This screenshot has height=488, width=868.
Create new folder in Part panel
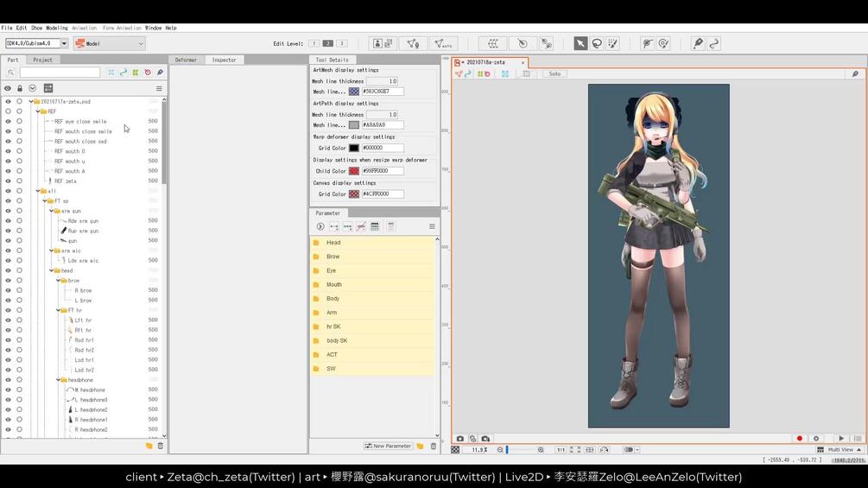point(149,446)
